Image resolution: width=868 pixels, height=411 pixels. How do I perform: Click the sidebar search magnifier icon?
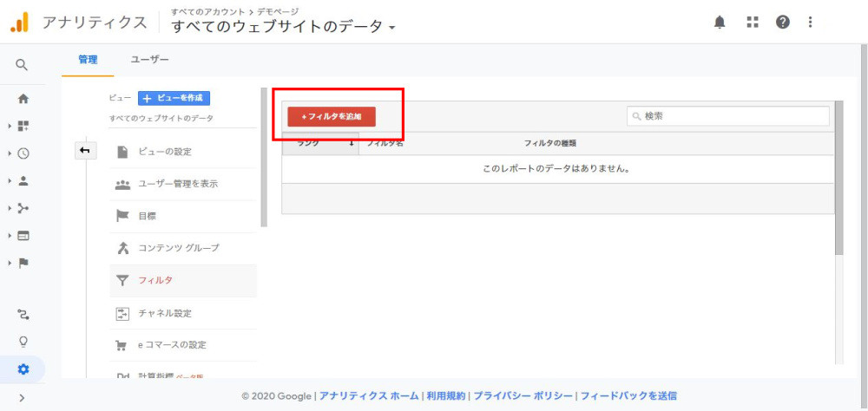[x=22, y=65]
